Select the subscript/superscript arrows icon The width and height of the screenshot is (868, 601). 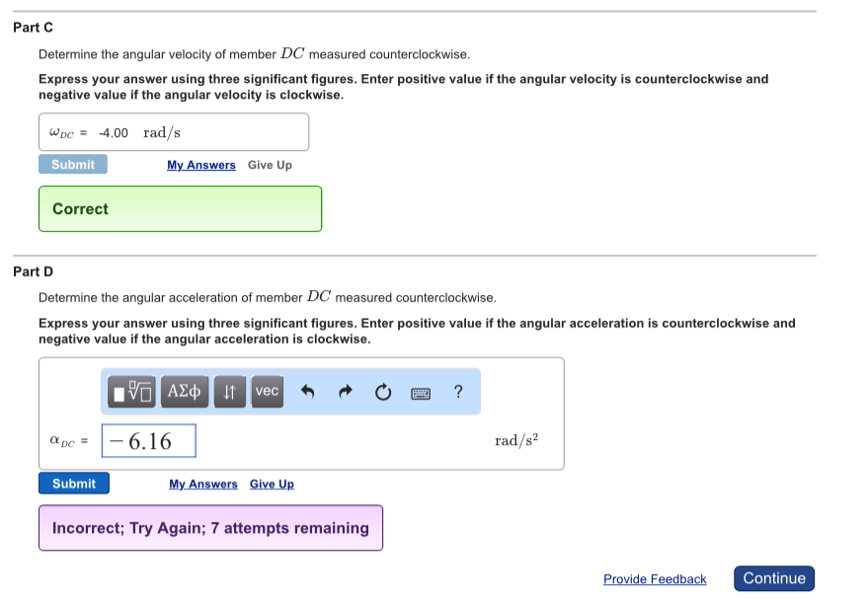(230, 392)
